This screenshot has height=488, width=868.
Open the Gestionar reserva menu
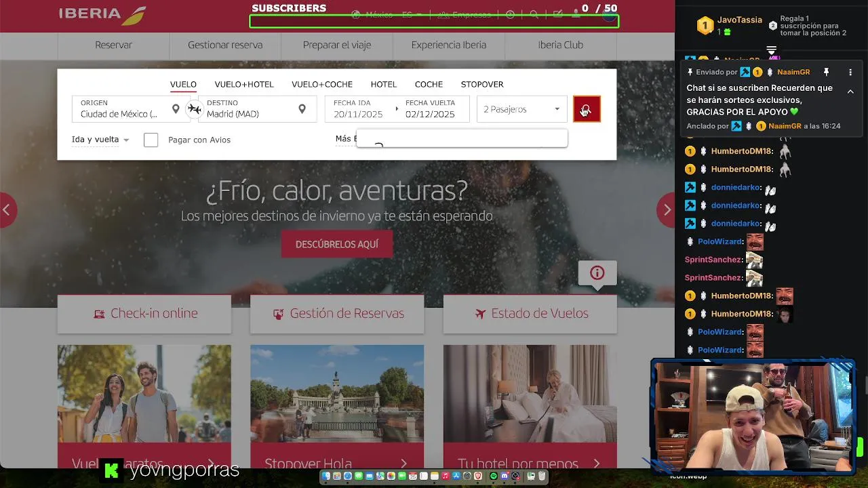pyautogui.click(x=225, y=45)
